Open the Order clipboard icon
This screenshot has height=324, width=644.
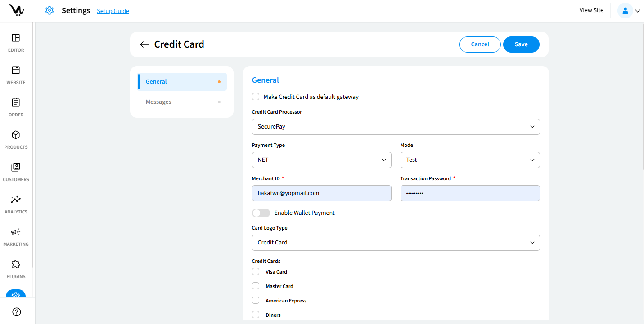click(x=16, y=103)
